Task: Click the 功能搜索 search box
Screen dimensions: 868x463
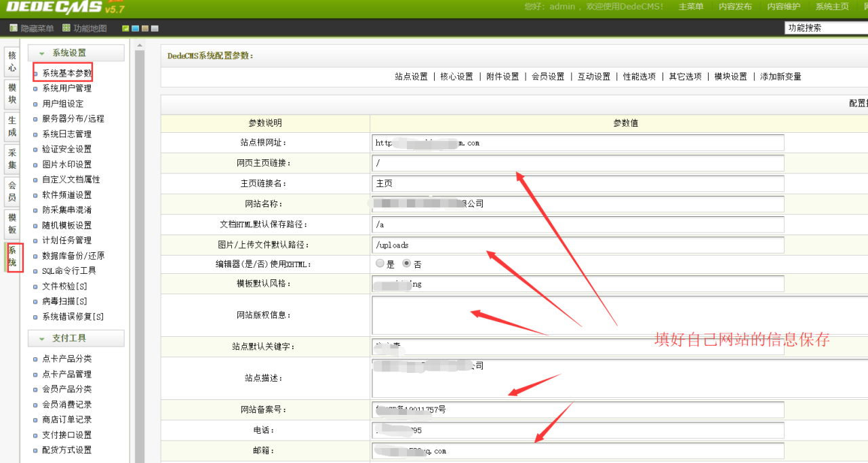Action: coord(826,28)
